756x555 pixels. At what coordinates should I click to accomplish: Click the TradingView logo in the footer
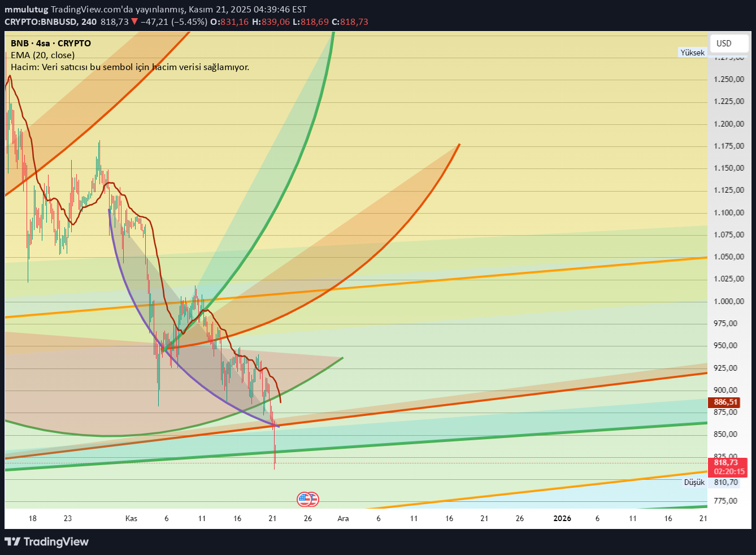pos(47,541)
